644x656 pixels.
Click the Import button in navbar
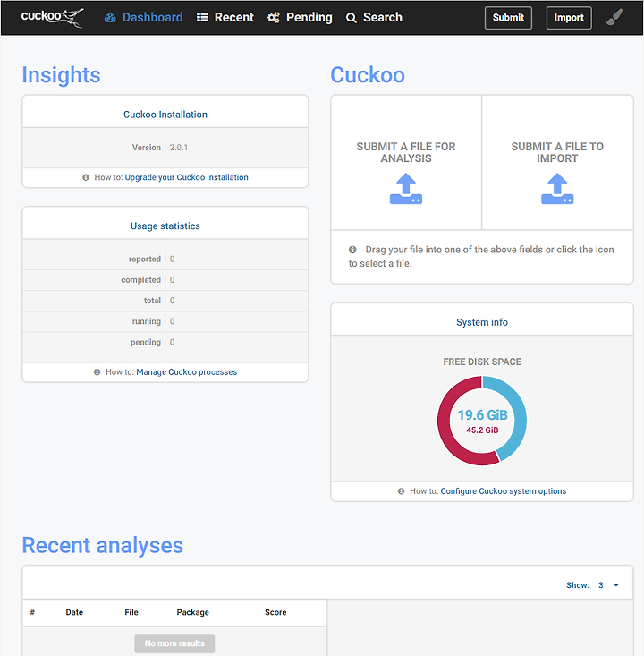point(569,18)
